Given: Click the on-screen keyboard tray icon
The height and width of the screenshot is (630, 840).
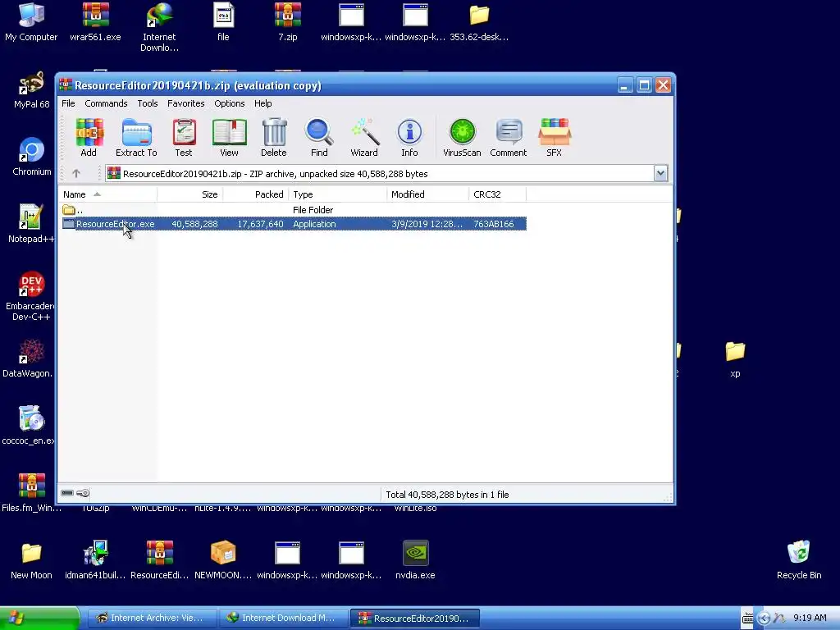Looking at the screenshot, I should pyautogui.click(x=747, y=619).
